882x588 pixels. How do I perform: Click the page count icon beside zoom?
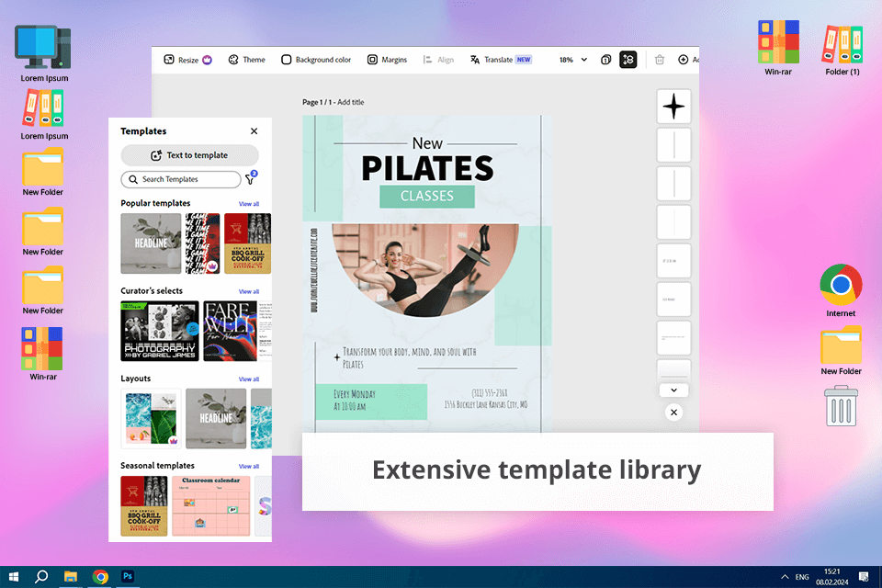[605, 60]
